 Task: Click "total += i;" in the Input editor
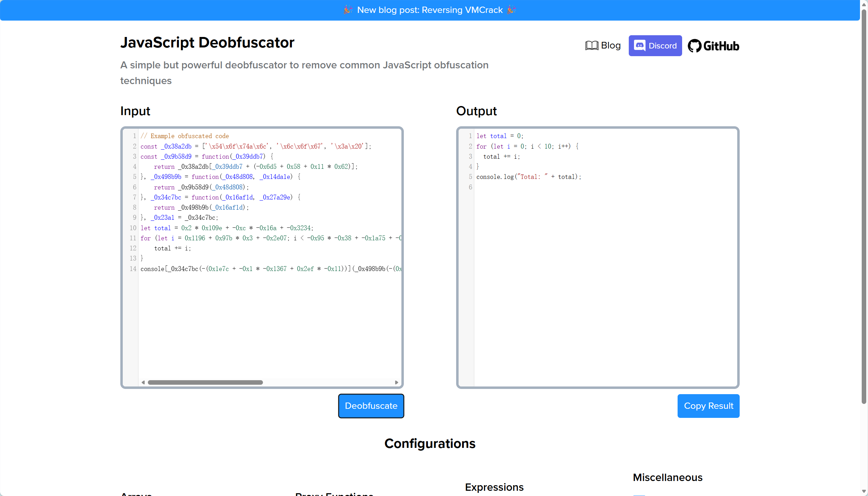pos(173,248)
